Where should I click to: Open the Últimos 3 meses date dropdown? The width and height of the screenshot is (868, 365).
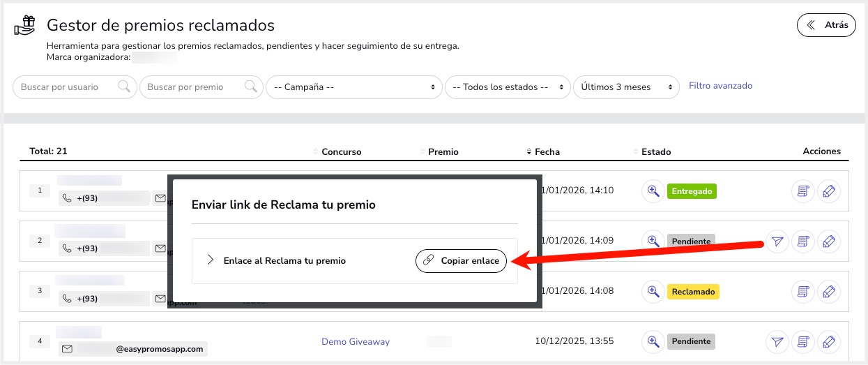click(625, 87)
